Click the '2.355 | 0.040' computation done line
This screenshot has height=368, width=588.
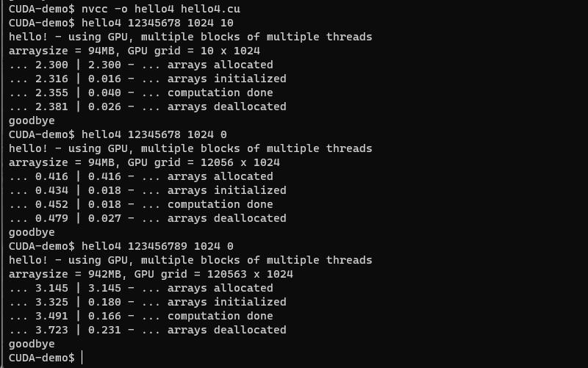(141, 93)
